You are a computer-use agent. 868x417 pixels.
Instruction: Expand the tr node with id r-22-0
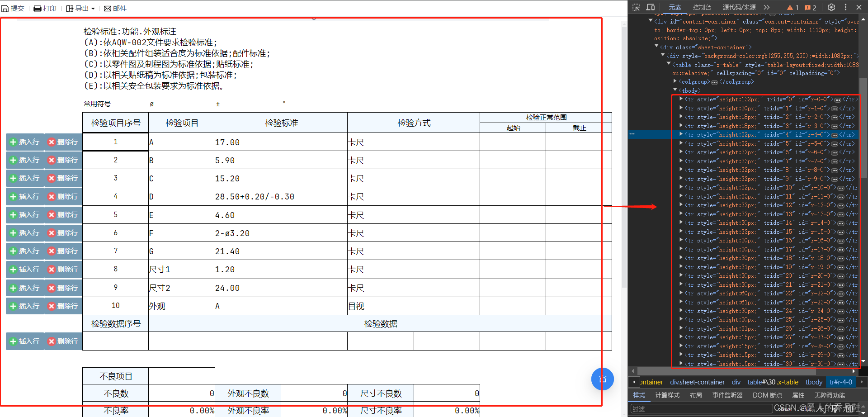[x=681, y=293]
